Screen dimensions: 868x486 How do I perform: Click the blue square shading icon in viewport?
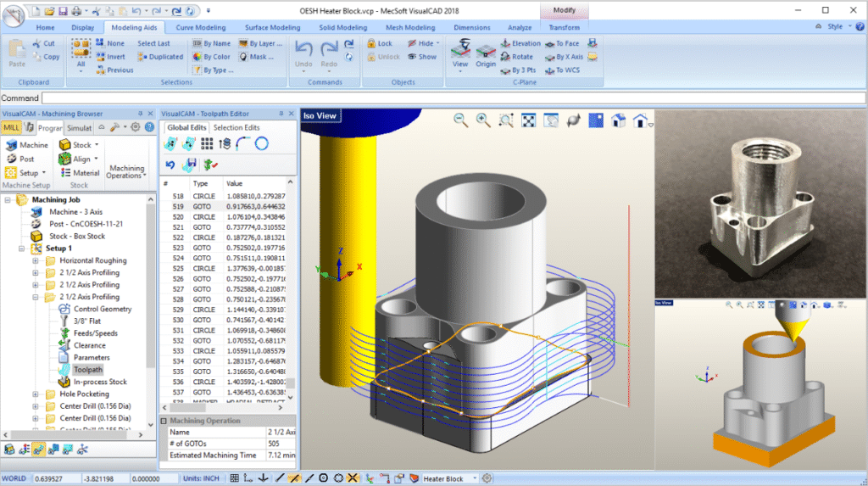596,120
